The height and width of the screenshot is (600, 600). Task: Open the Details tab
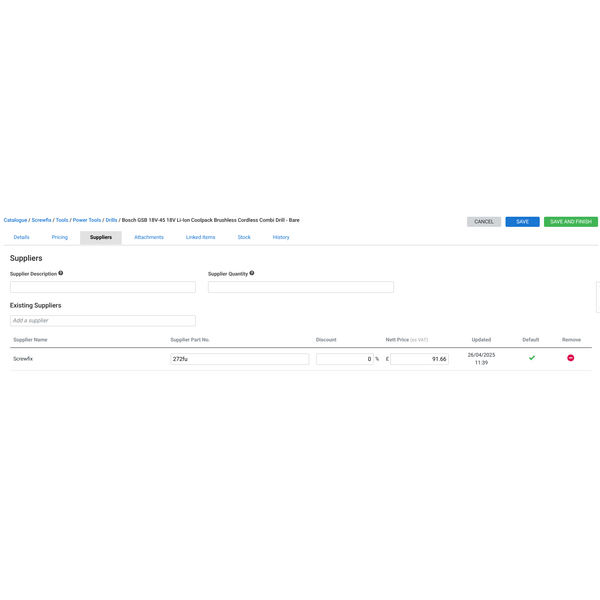21,237
